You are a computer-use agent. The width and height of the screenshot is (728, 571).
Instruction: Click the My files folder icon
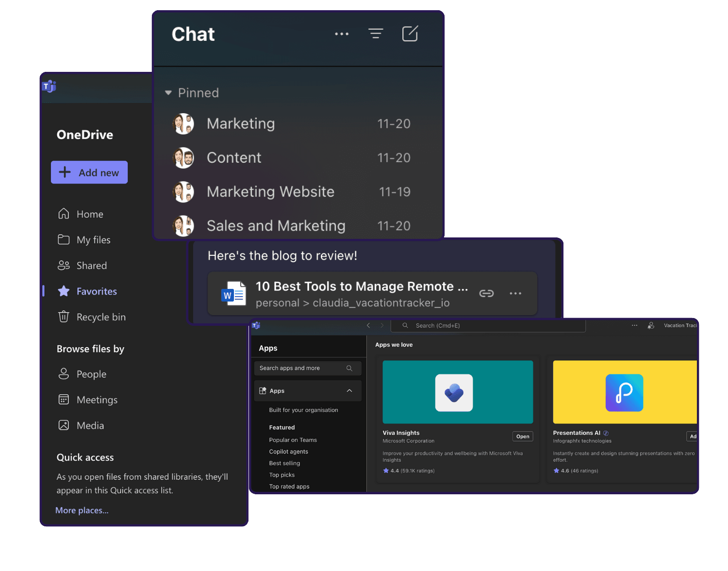click(64, 239)
